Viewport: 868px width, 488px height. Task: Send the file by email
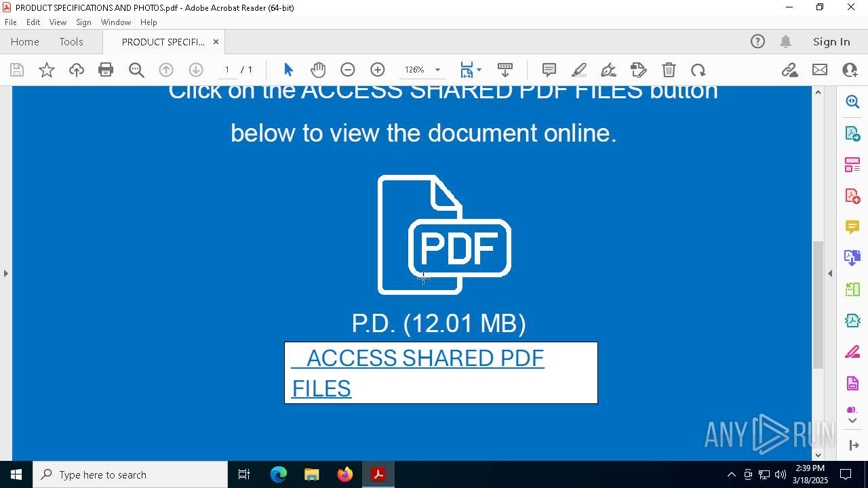point(819,70)
